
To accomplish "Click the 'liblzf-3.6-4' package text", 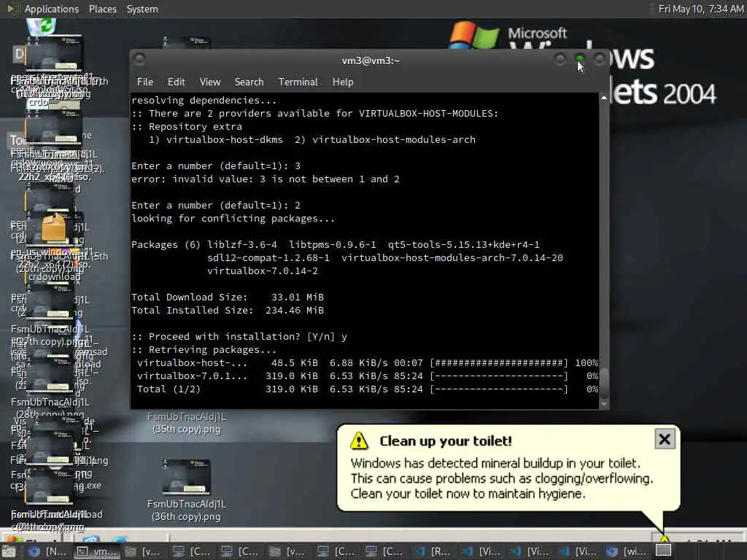I will 242,245.
